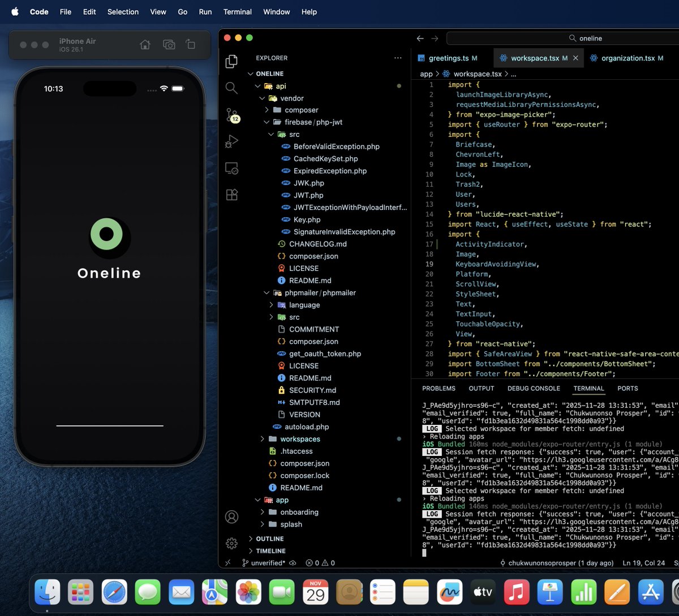Open the Terminal menu in menu bar

click(x=238, y=11)
